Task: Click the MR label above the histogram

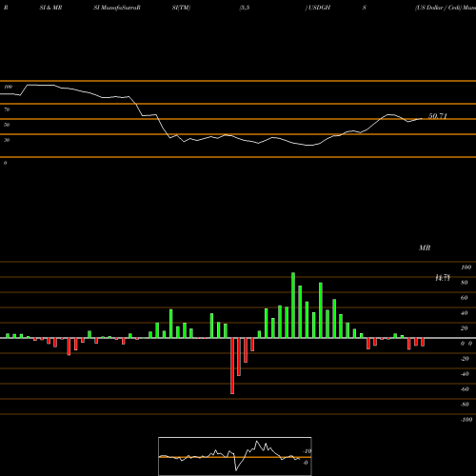Action: (425, 248)
